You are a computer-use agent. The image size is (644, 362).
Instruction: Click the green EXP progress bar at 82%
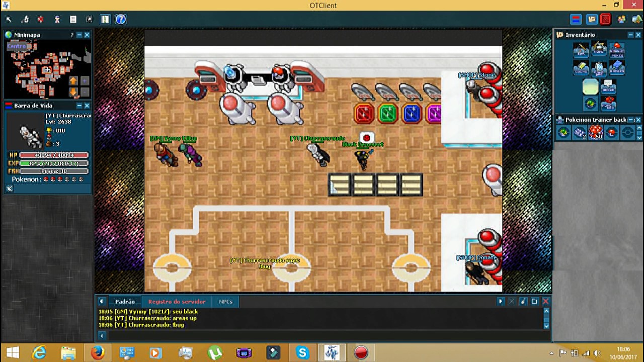point(54,163)
